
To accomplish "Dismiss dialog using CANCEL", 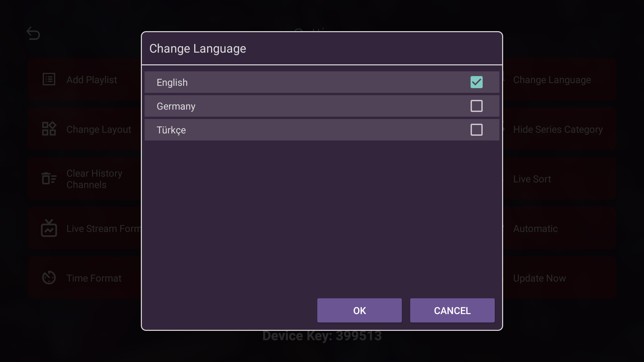I will [452, 310].
